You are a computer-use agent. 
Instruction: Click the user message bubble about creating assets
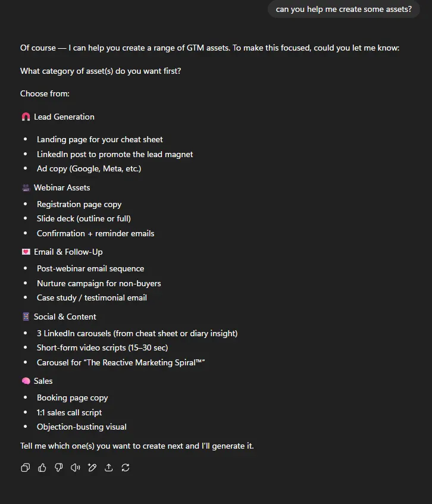click(343, 10)
